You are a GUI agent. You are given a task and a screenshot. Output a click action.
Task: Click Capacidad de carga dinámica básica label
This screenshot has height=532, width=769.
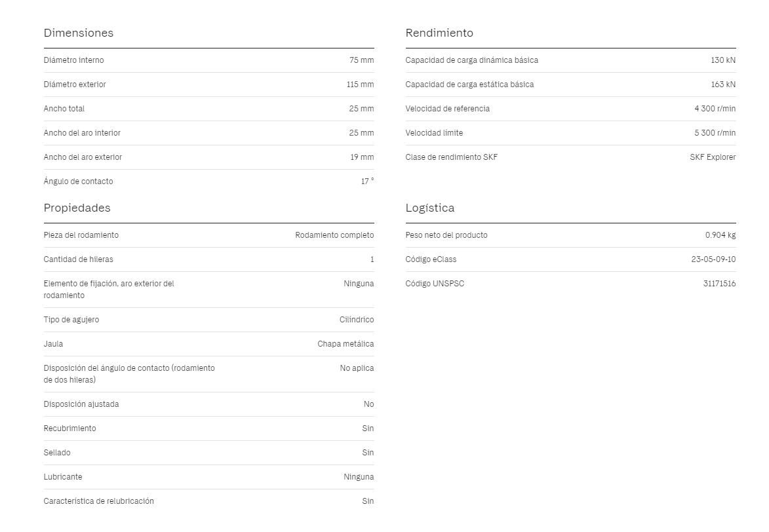pyautogui.click(x=471, y=60)
